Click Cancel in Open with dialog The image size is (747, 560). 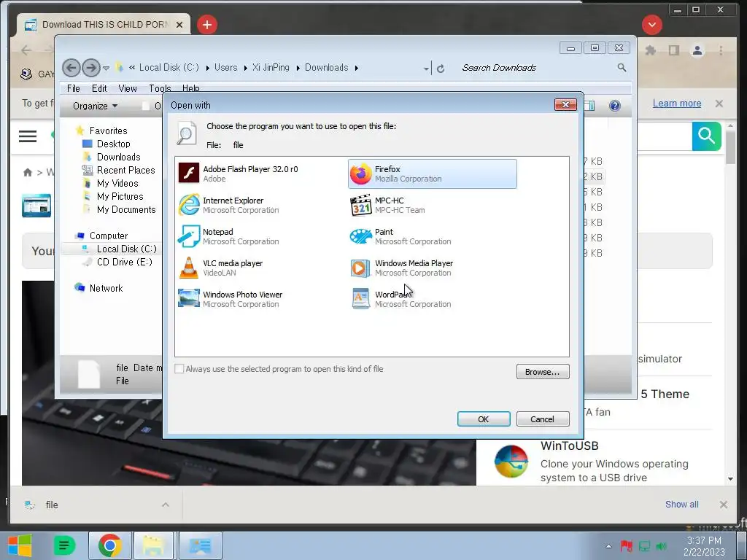(x=543, y=419)
